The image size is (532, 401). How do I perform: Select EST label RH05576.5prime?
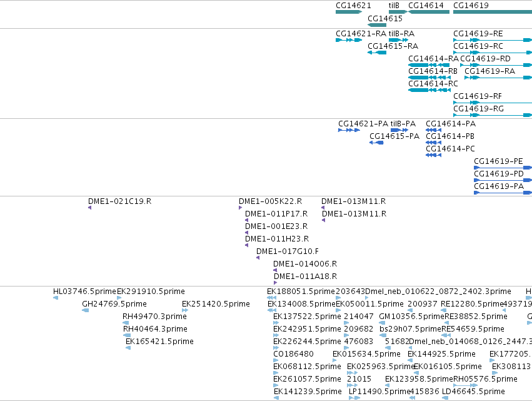pyautogui.click(x=486, y=379)
